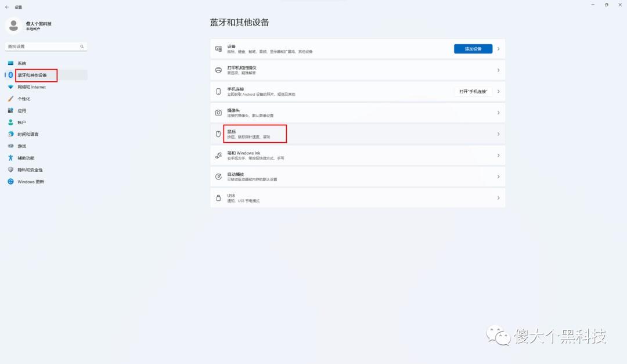This screenshot has width=627, height=364.
Task: Click the 查找设置 search field
Action: click(x=42, y=46)
